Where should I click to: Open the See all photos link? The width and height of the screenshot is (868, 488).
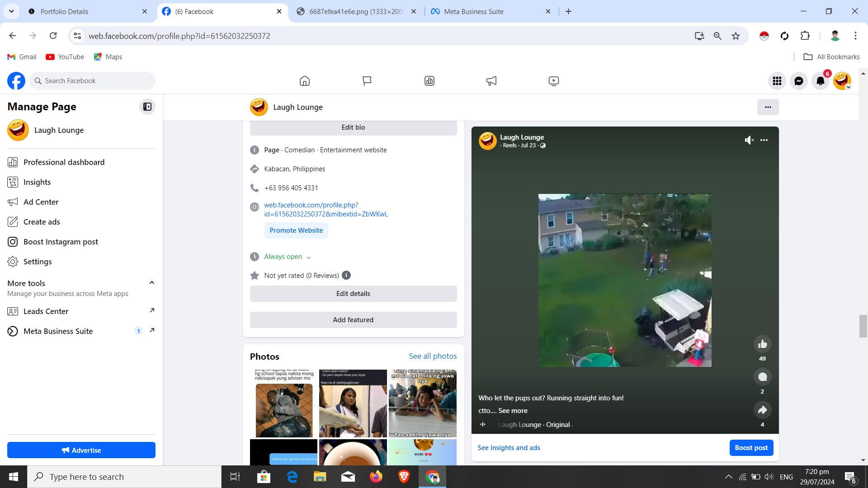(433, 356)
